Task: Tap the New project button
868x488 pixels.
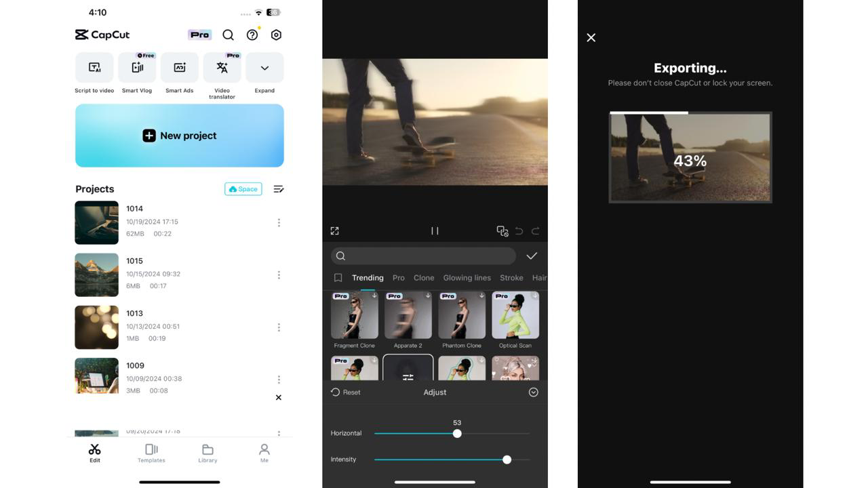Action: pos(180,136)
